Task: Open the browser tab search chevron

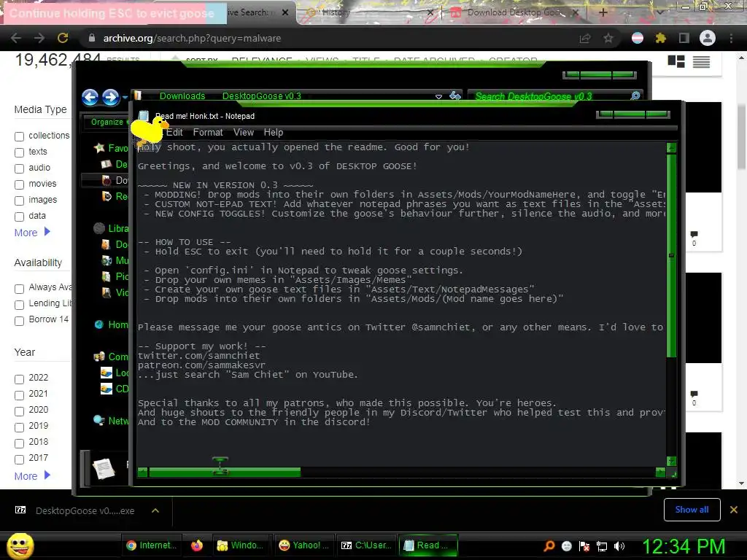Action: [659, 12]
